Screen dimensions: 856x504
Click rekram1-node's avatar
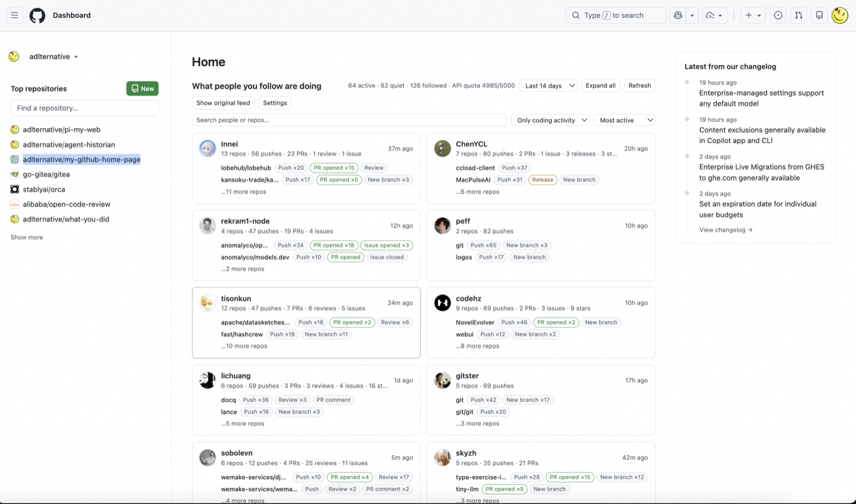pos(207,226)
